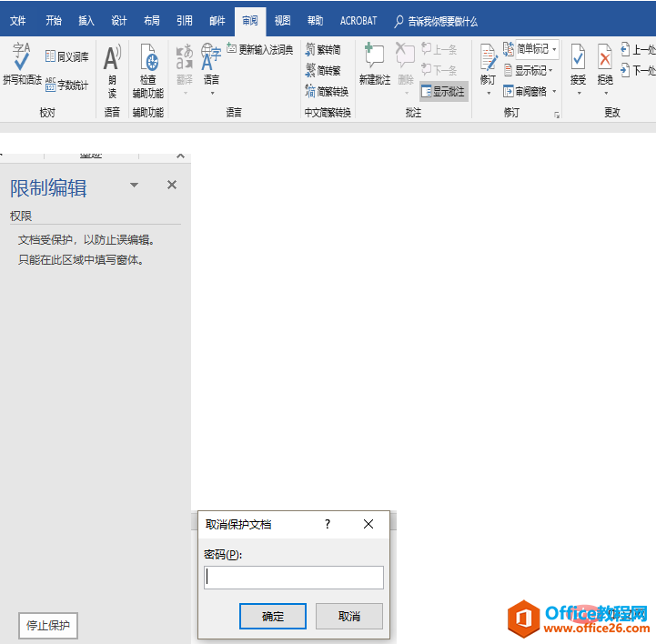
Task: Open the File (文件) tab
Action: pyautogui.click(x=18, y=21)
